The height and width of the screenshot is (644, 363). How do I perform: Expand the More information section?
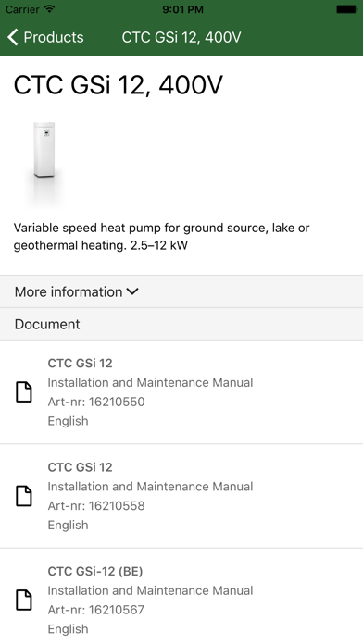click(181, 291)
